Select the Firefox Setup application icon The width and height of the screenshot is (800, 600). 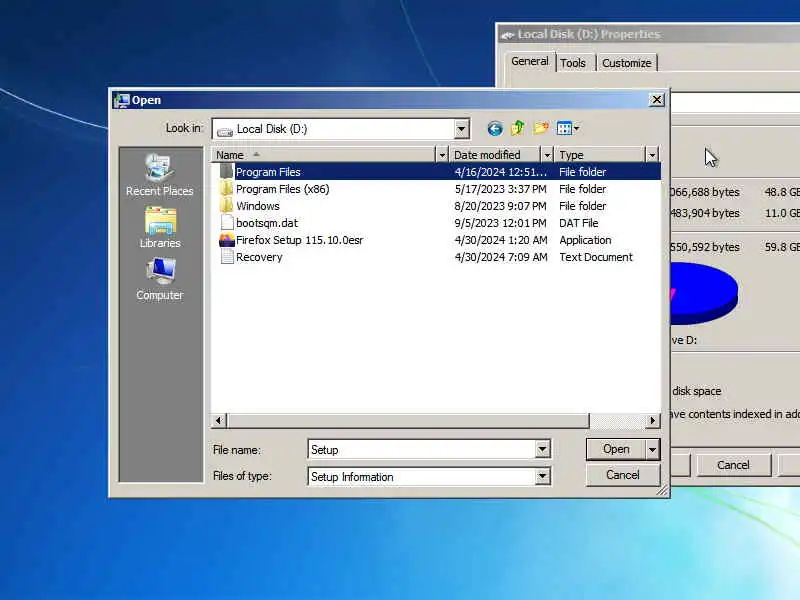point(227,240)
